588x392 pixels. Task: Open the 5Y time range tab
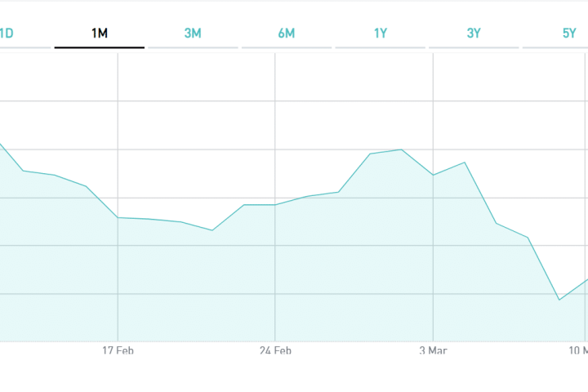pos(568,33)
